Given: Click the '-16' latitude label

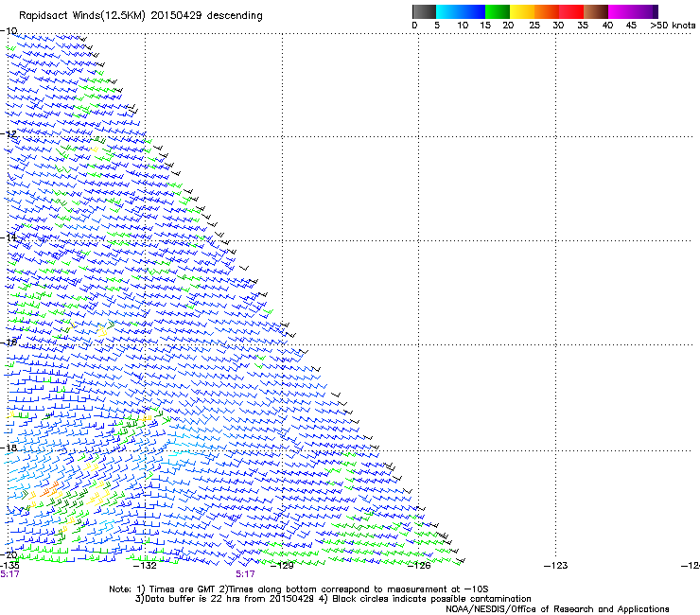Looking at the screenshot, I should [9, 343].
